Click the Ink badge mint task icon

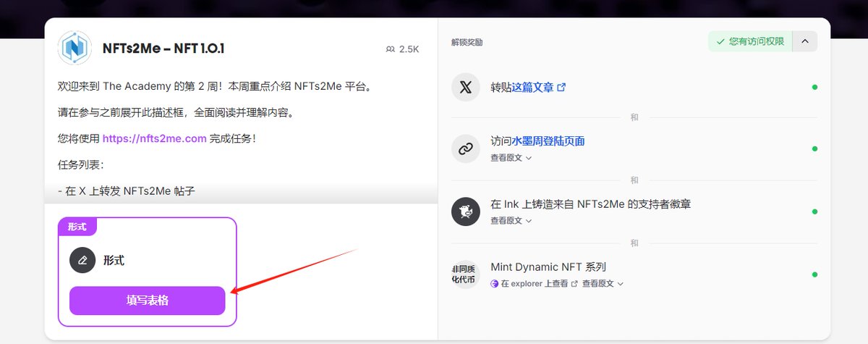click(466, 211)
